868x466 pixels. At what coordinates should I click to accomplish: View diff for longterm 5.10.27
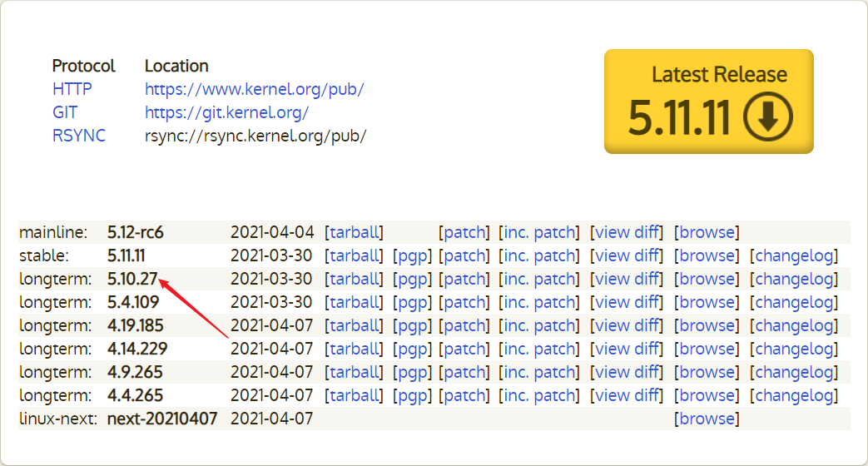tap(627, 279)
